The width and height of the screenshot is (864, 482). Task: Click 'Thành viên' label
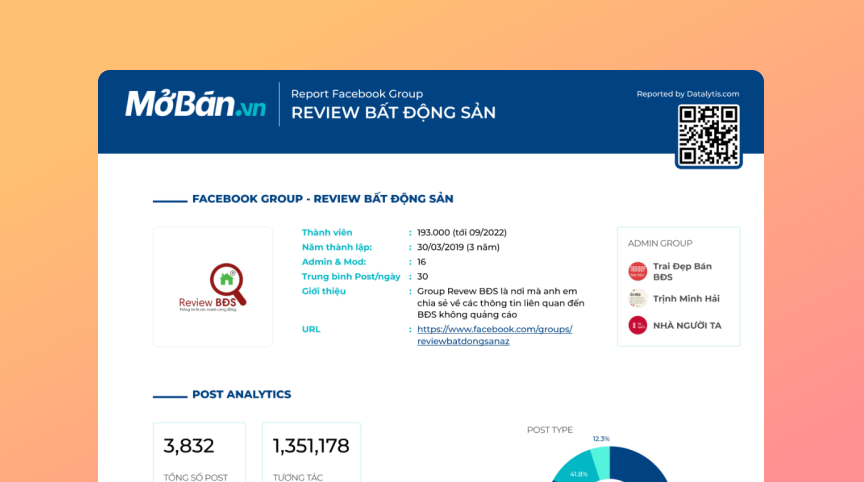(327, 232)
